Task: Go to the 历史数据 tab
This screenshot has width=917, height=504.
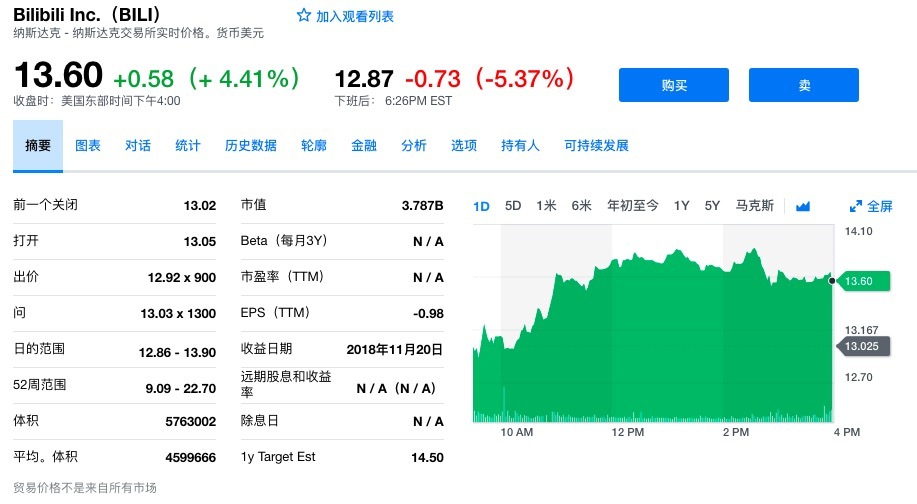Action: pos(251,146)
